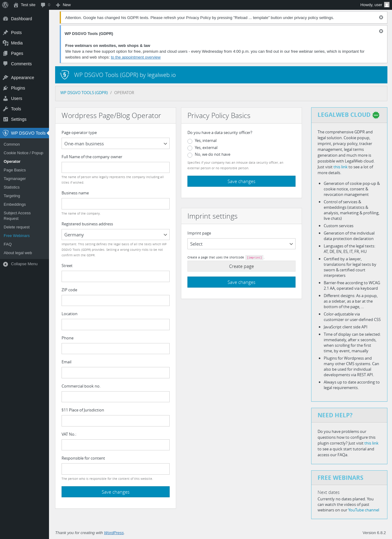
Task: Click the Appearance paintbrush icon
Action: [6, 78]
